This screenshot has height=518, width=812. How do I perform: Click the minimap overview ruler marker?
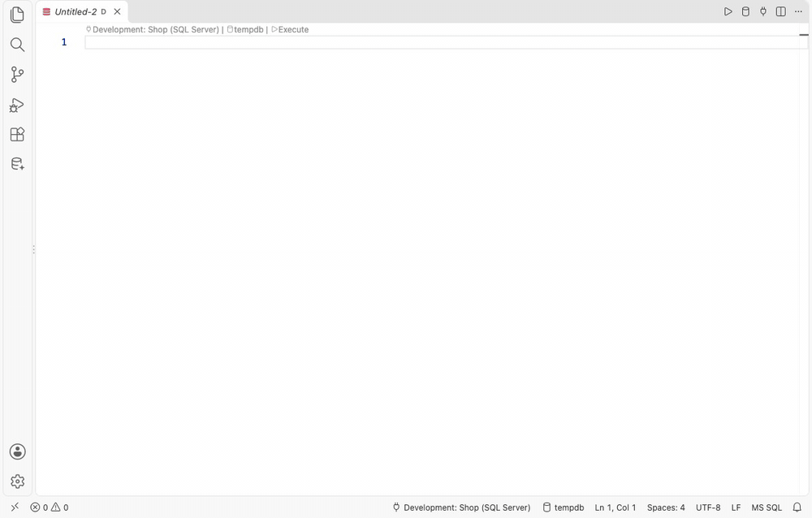804,35
